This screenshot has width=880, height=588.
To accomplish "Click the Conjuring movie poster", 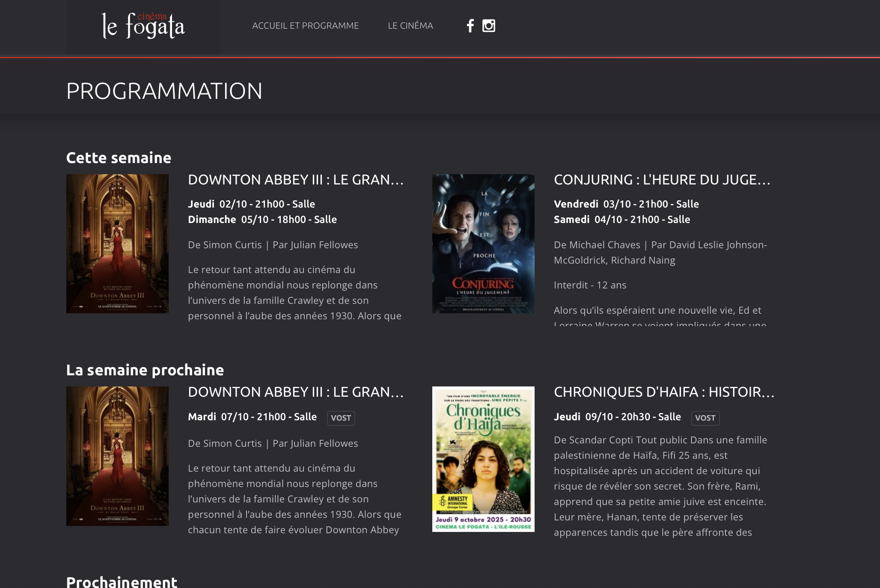I will coord(483,244).
